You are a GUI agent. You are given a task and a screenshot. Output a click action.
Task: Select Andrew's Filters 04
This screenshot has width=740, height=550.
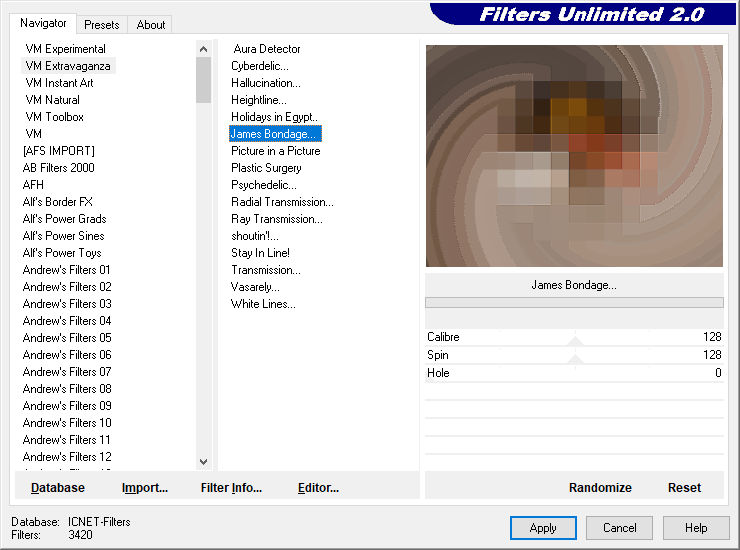point(67,321)
